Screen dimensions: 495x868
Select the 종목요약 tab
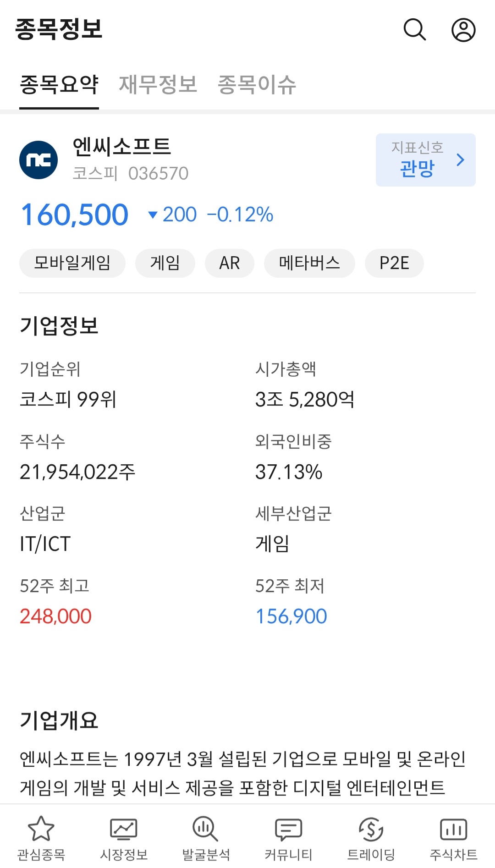(x=59, y=85)
